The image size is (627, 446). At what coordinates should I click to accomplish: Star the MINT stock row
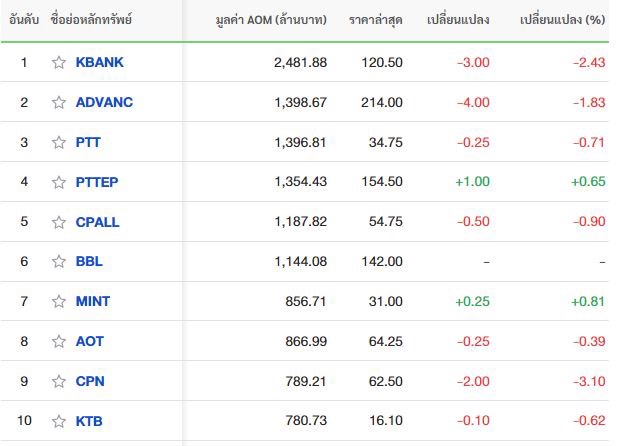point(59,301)
